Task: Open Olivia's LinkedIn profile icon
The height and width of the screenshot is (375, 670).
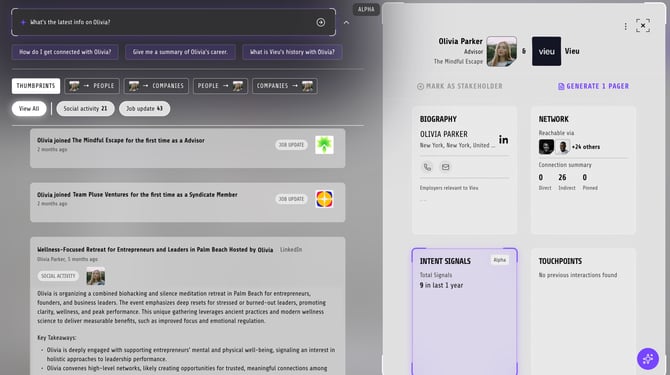Action: coord(504,140)
